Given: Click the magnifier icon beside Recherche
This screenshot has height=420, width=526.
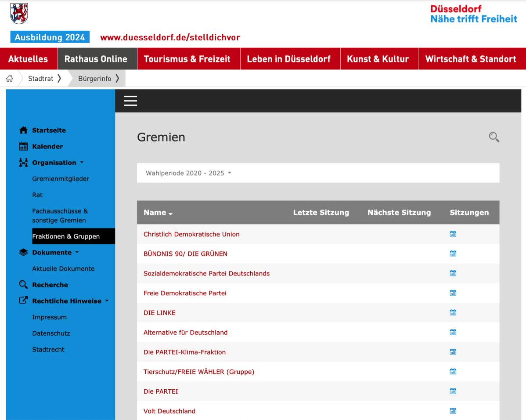Looking at the screenshot, I should pyautogui.click(x=23, y=285).
